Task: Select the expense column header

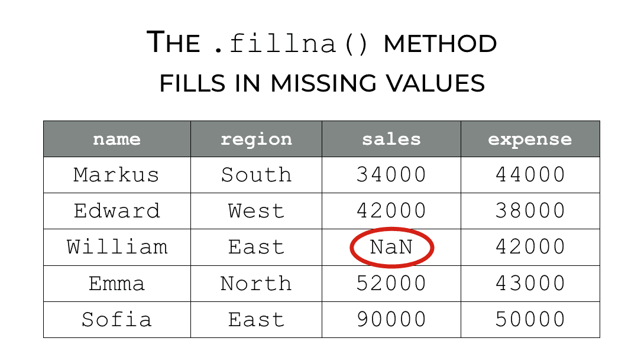Action: 530,139
